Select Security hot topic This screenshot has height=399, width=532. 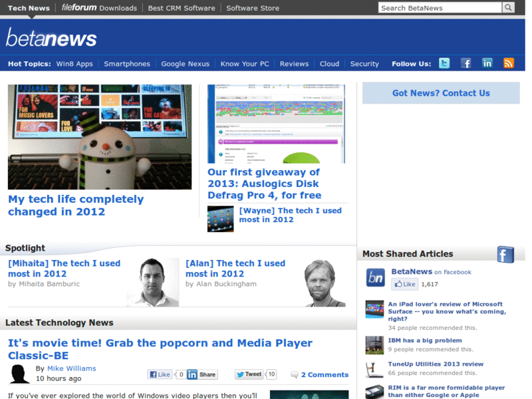(x=364, y=64)
